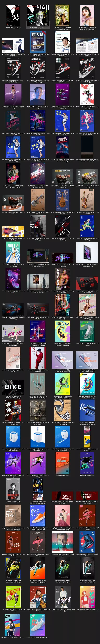
Task: Select the teal DESIGN EXERCISE poster
Action: tap(38, 384)
